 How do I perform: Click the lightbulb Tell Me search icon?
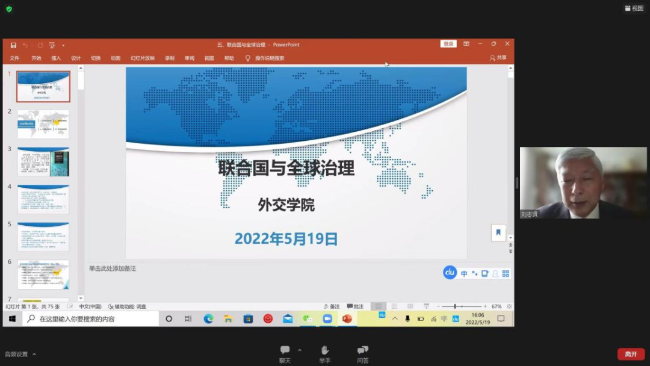coord(247,58)
